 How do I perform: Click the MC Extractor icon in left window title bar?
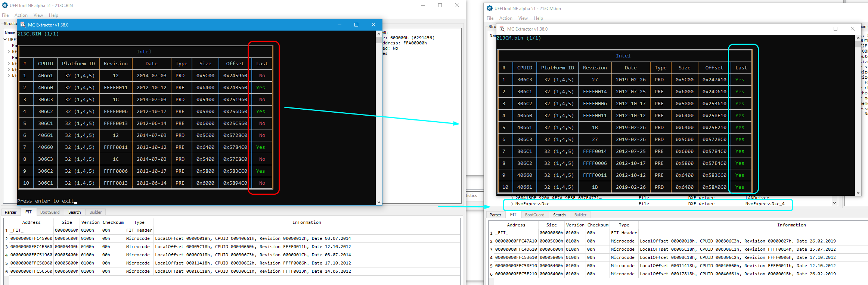(23, 25)
